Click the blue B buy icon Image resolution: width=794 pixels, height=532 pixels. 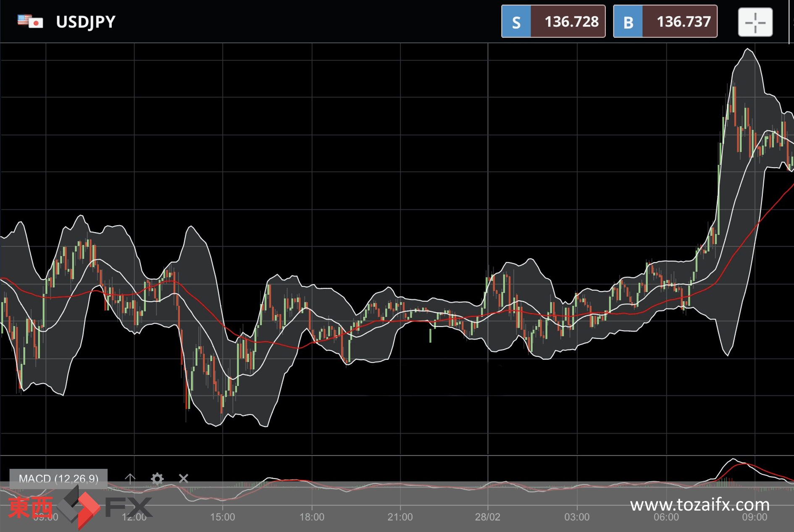[628, 22]
